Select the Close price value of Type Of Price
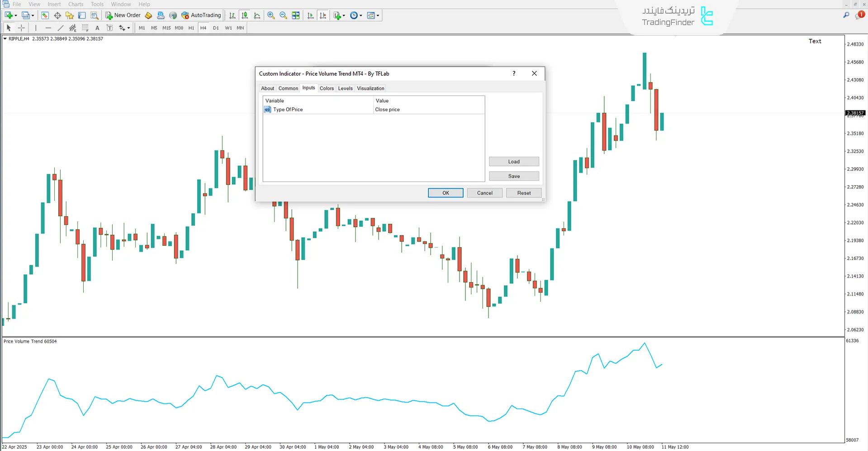Screen dimensions: 868x451 [387, 109]
